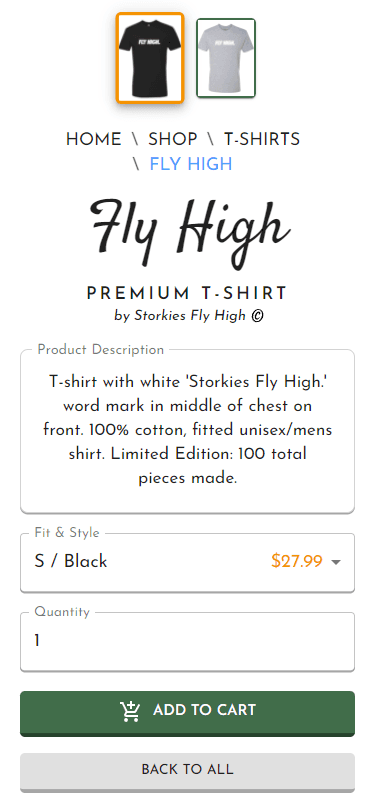Select the grey t-shirt thumbnail
Image resolution: width=375 pixels, height=812 pixels.
pyautogui.click(x=226, y=58)
